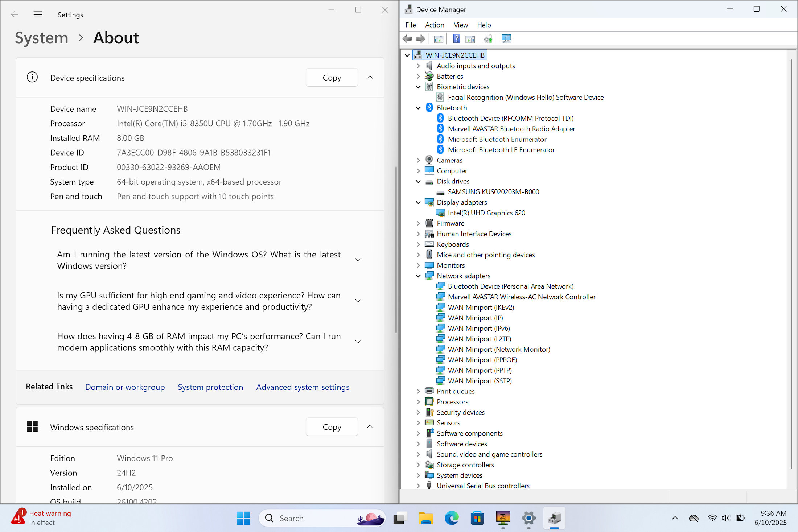This screenshot has height=532, width=798.
Task: Expand Universal Serial Bus controllers node
Action: point(418,486)
